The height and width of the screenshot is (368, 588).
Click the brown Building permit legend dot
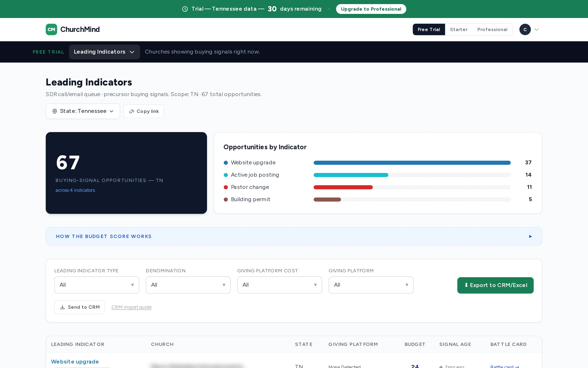click(x=226, y=200)
